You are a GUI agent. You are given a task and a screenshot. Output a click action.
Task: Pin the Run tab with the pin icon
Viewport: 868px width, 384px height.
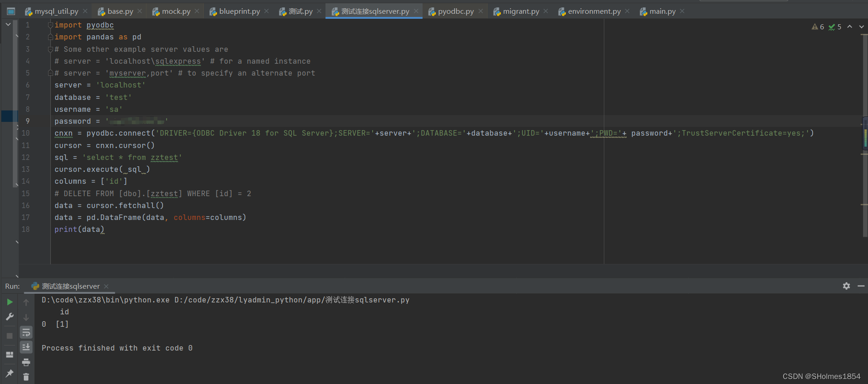click(10, 373)
